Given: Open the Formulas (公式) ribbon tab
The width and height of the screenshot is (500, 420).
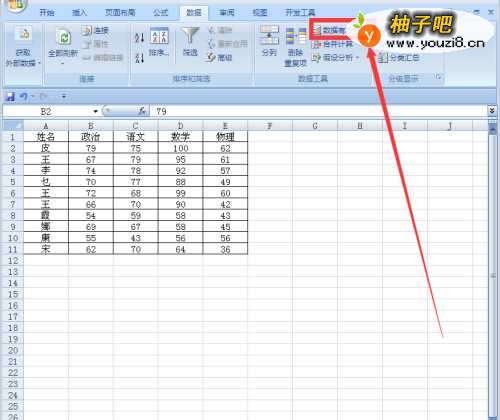Looking at the screenshot, I should (160, 13).
